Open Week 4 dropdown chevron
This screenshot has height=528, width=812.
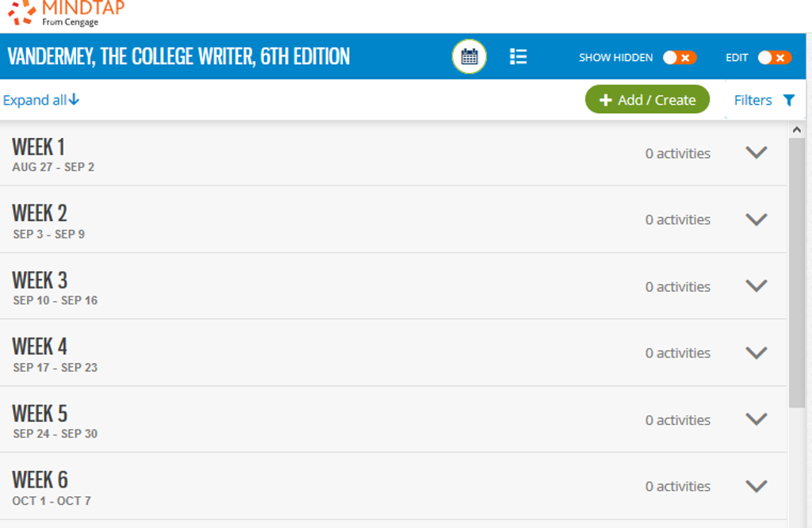pyautogui.click(x=756, y=353)
